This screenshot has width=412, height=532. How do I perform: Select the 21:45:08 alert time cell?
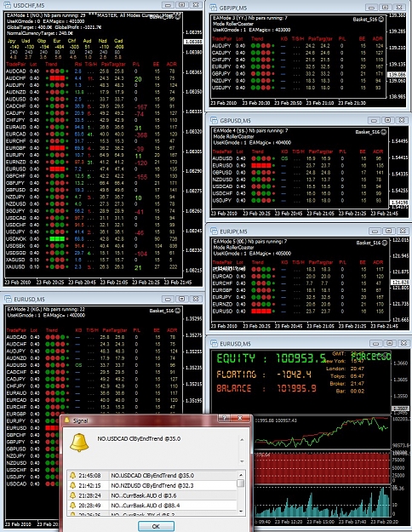(90, 475)
